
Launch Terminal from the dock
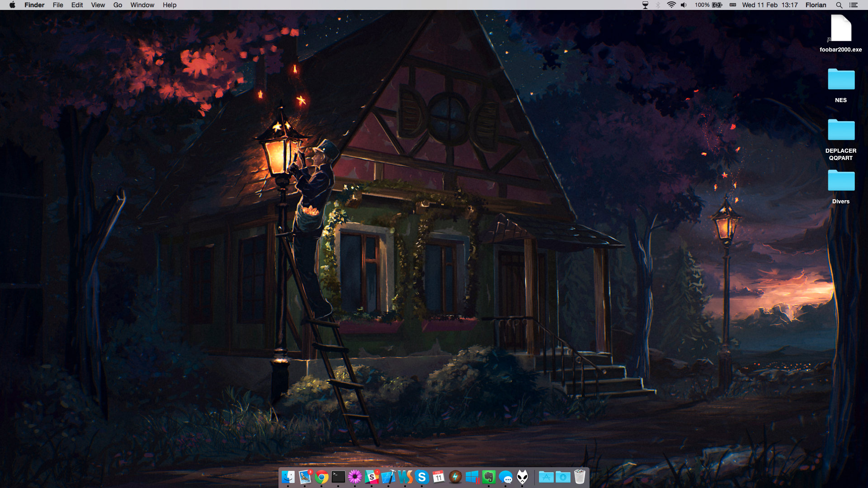click(338, 477)
